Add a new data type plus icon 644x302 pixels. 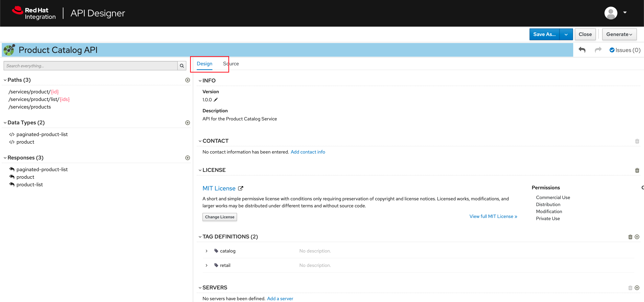[187, 122]
